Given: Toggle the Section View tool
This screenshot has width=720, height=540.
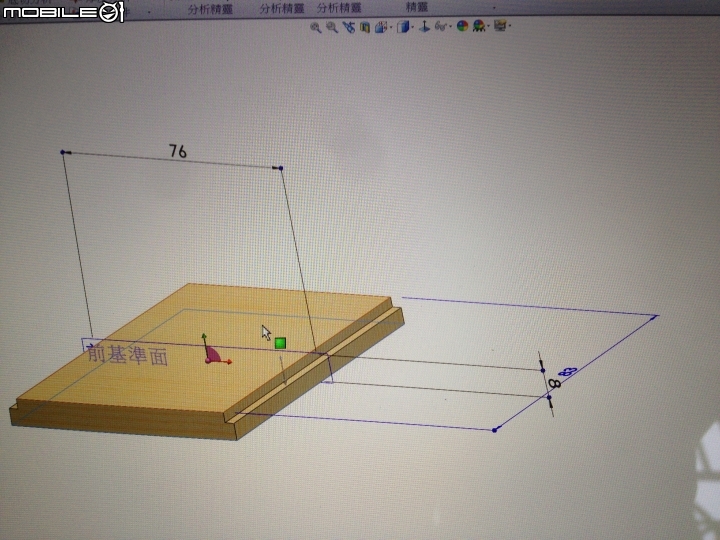Looking at the screenshot, I should pyautogui.click(x=365, y=27).
